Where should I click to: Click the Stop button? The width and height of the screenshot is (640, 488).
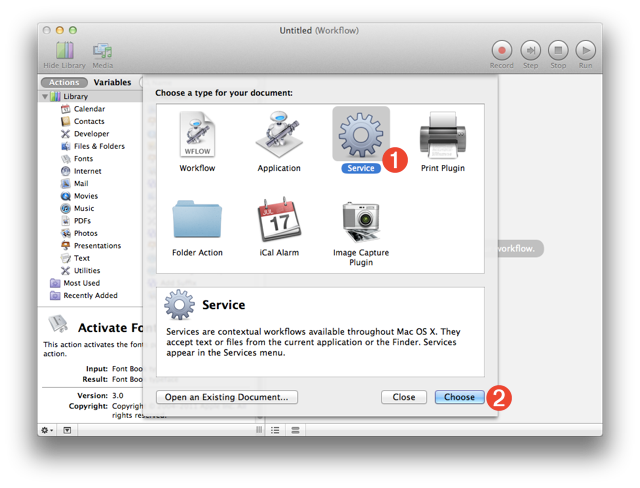[558, 51]
